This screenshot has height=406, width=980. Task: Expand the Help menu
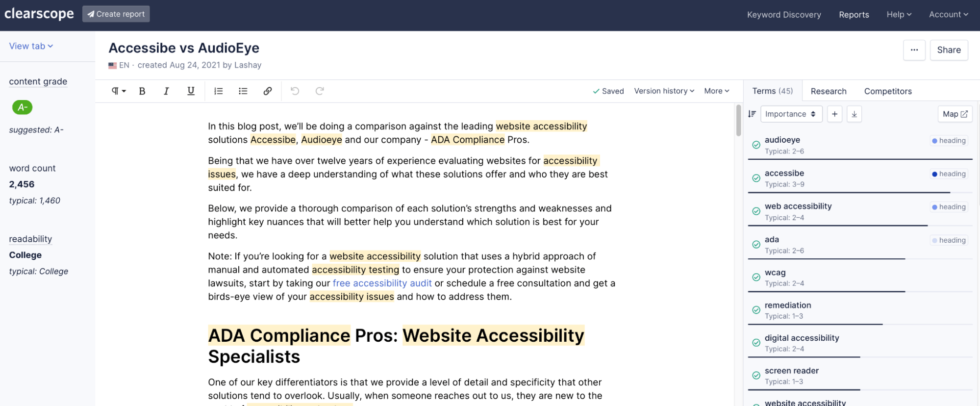point(899,15)
